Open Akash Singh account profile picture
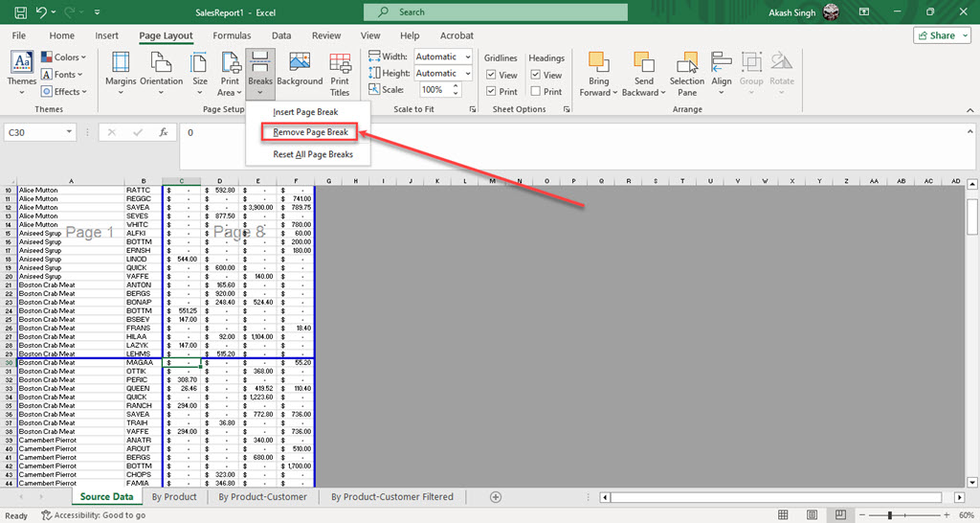 [x=831, y=11]
